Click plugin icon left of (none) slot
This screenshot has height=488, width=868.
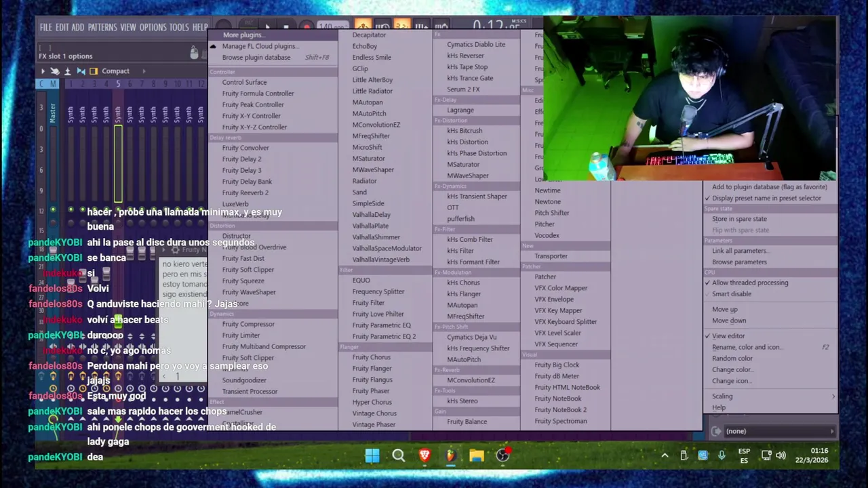click(715, 431)
